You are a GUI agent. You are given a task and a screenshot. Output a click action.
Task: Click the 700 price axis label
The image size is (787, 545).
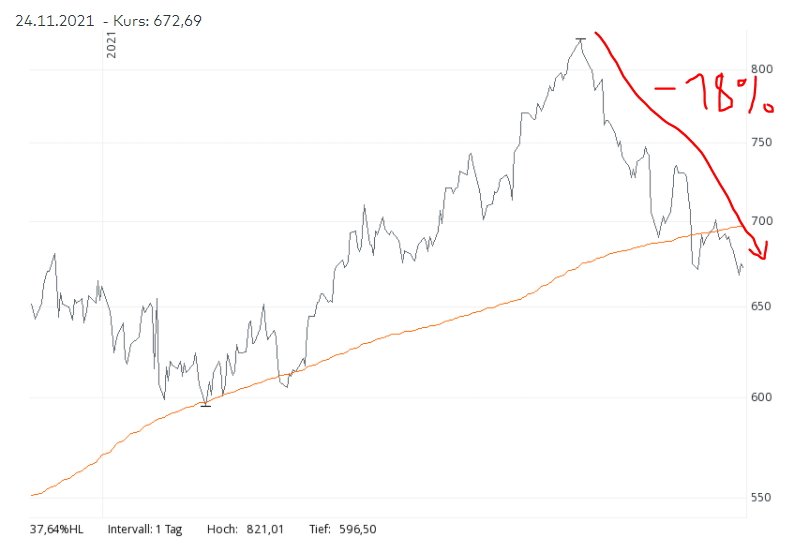pyautogui.click(x=763, y=221)
